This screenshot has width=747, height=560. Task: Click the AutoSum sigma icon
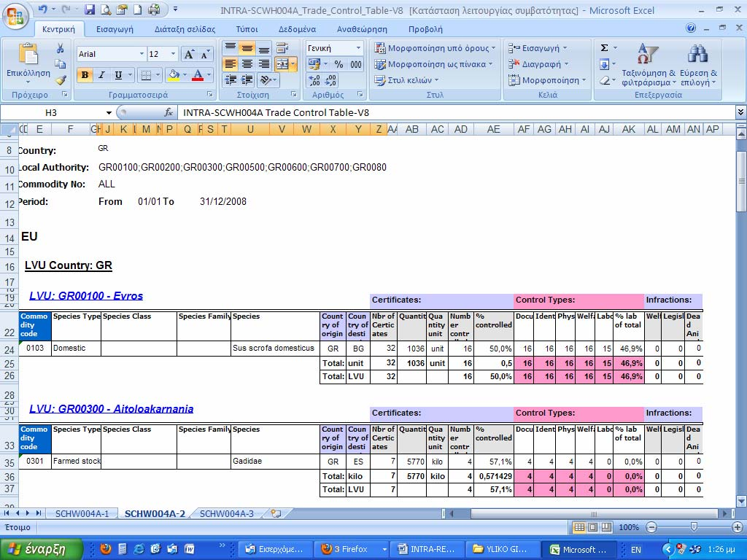[604, 47]
